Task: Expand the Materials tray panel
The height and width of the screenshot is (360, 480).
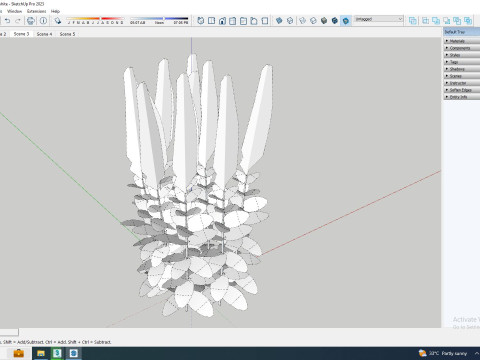Action: pyautogui.click(x=462, y=41)
